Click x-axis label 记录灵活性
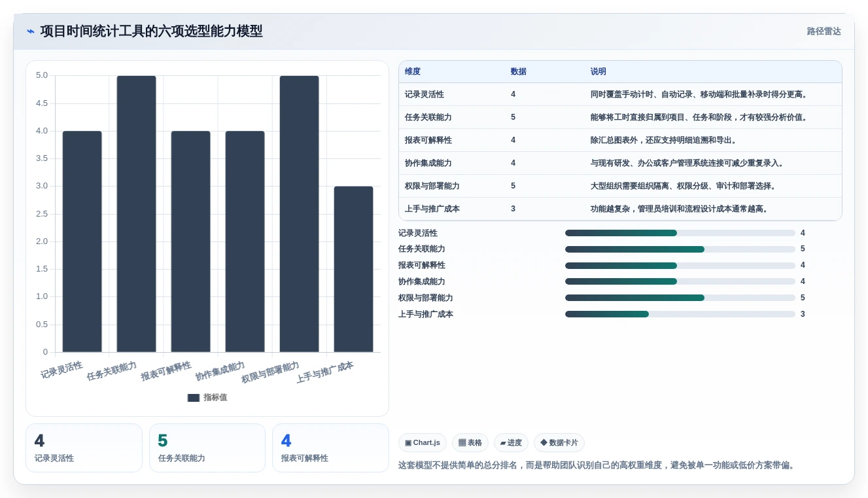The image size is (868, 498). 61,370
